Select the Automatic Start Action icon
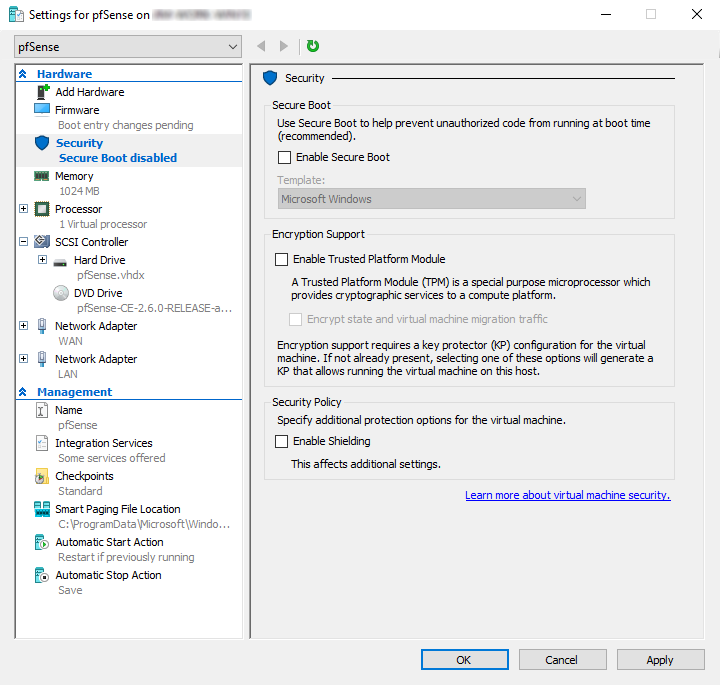The image size is (720, 685). 42,542
